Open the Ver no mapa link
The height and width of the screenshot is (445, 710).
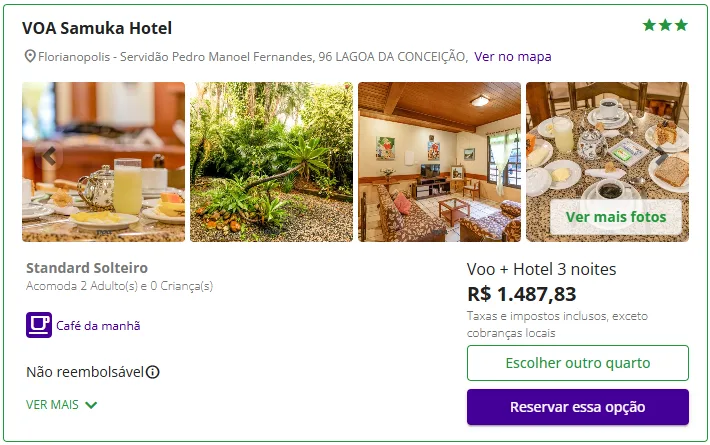[512, 57]
